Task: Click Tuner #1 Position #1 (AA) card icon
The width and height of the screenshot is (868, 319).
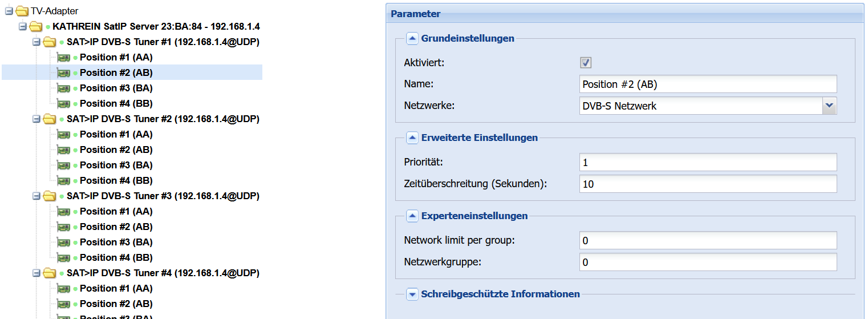Action: 64,57
